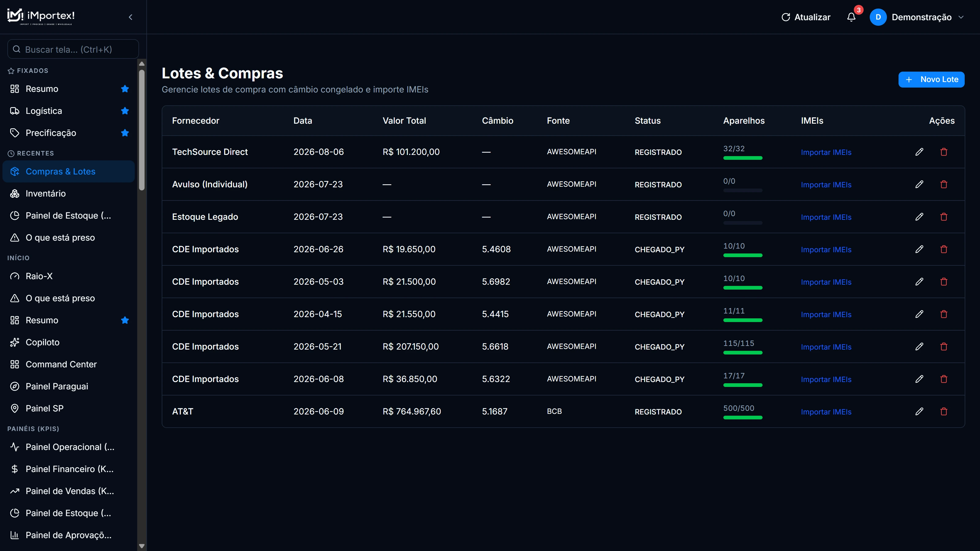Focus the Buscar tela search field
Screen dimensions: 980x551
tap(73, 49)
